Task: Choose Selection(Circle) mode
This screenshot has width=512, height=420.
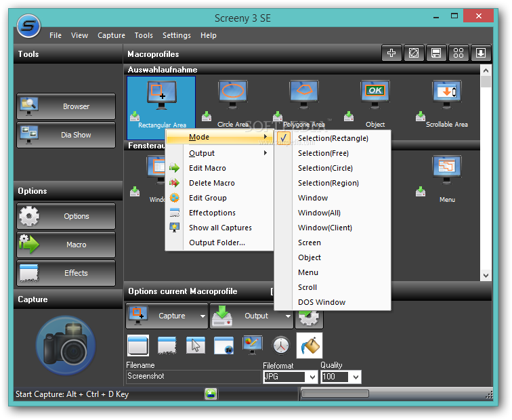Action: pyautogui.click(x=333, y=168)
